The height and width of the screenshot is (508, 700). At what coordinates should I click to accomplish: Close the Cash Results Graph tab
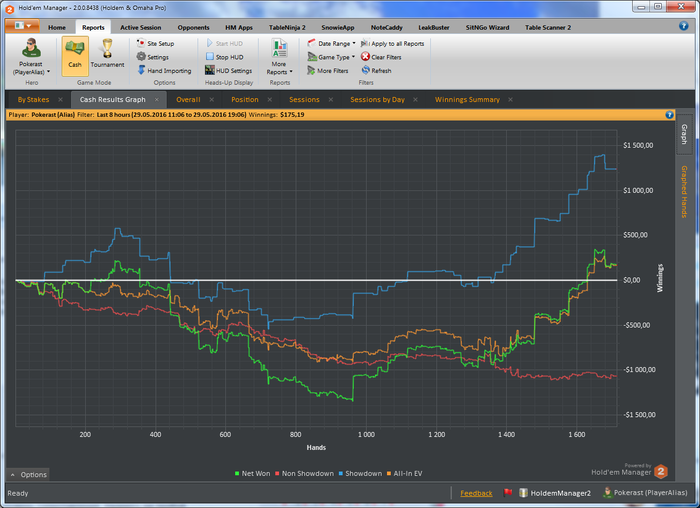pyautogui.click(x=157, y=100)
